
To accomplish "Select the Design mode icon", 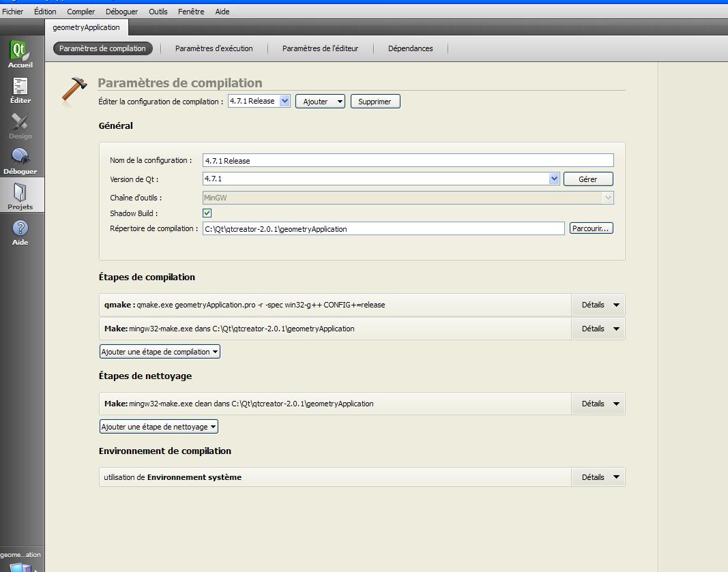I will (20, 126).
